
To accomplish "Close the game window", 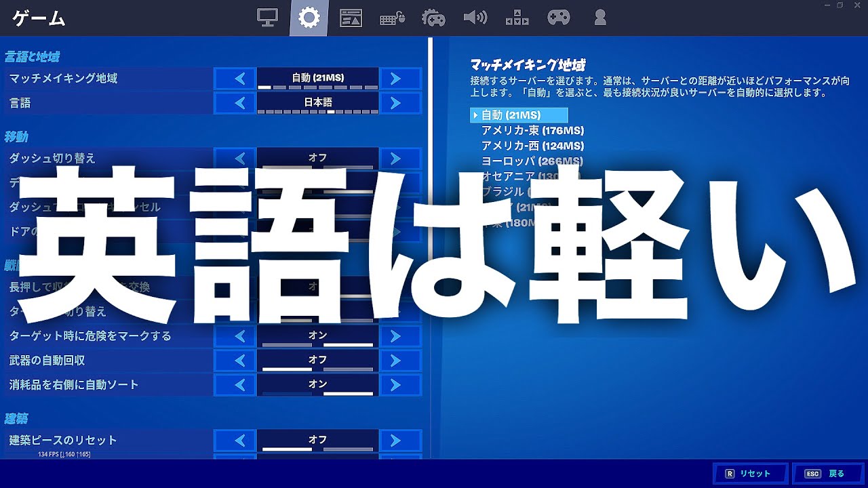I will (856, 5).
